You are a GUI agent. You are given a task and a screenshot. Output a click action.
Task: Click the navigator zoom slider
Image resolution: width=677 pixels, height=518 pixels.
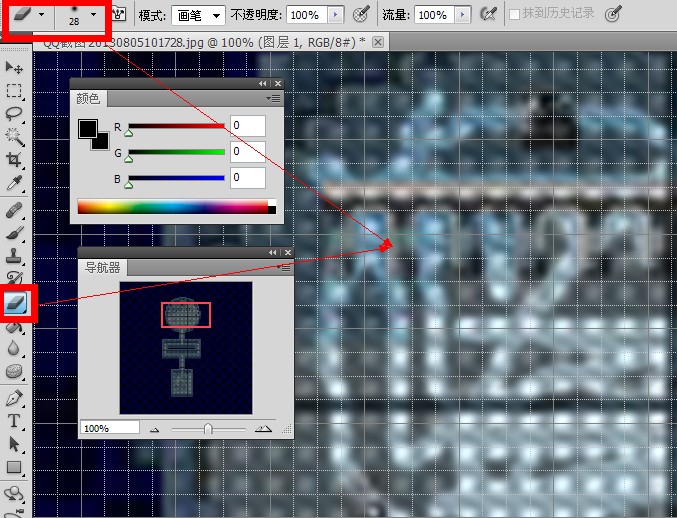point(209,429)
